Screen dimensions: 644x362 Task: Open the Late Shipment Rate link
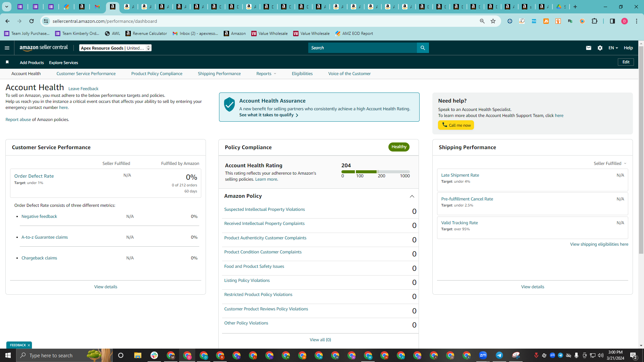pos(460,175)
